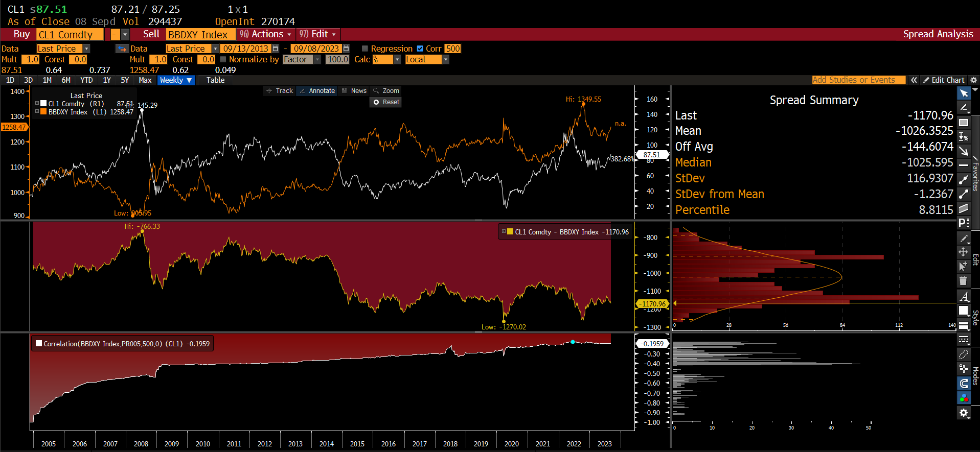The image size is (980, 452).
Task: Open the line thickness style picker
Action: coord(964,325)
